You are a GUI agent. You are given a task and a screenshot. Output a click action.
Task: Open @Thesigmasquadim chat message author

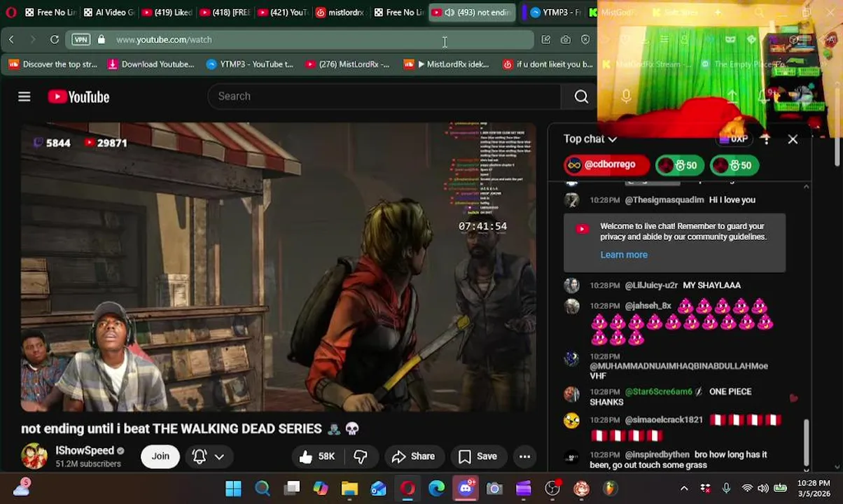click(x=664, y=200)
